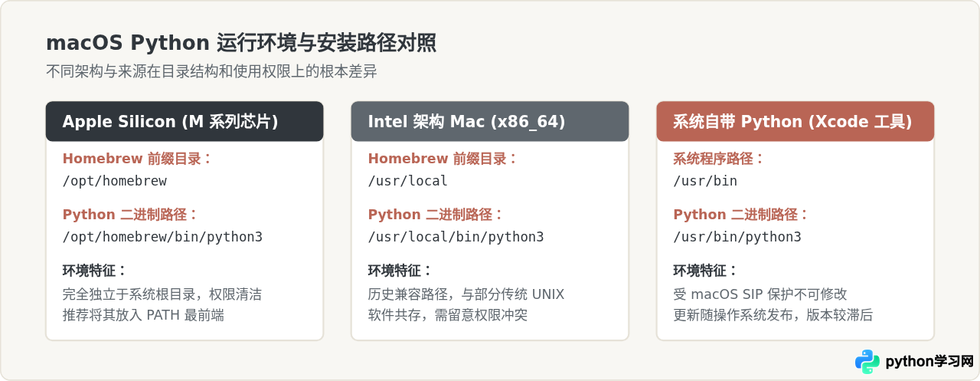
Task: Click the subtitle 不同架构与来源在目录结构和使用权限上的根本差异
Action: 211,72
